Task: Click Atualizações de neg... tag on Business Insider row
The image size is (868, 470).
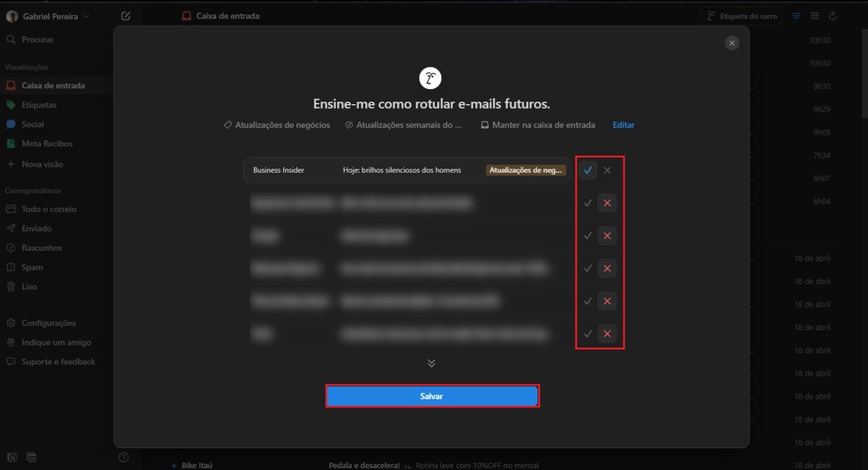Action: [526, 170]
